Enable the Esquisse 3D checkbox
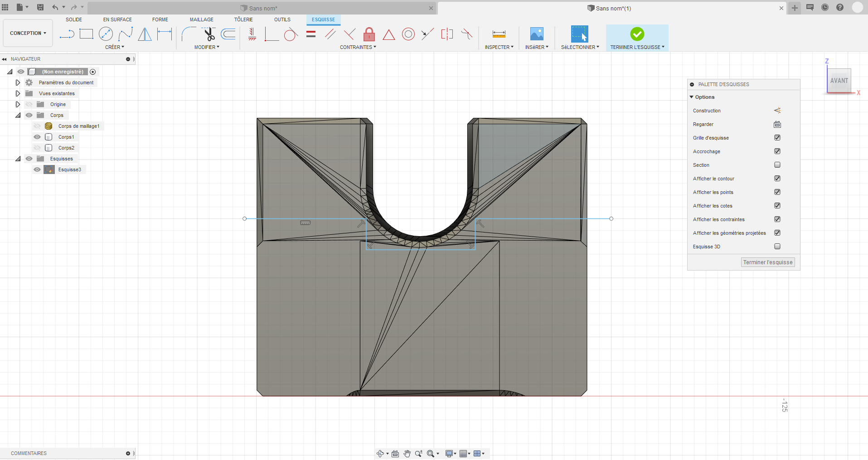The width and height of the screenshot is (868, 460). click(777, 247)
